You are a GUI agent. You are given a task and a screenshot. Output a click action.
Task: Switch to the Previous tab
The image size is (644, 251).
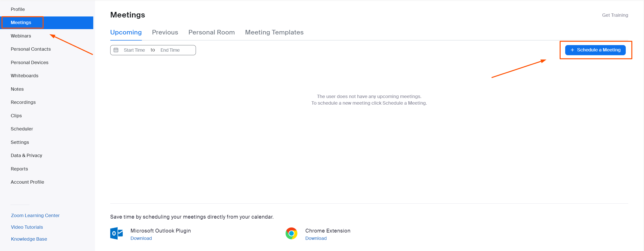165,32
